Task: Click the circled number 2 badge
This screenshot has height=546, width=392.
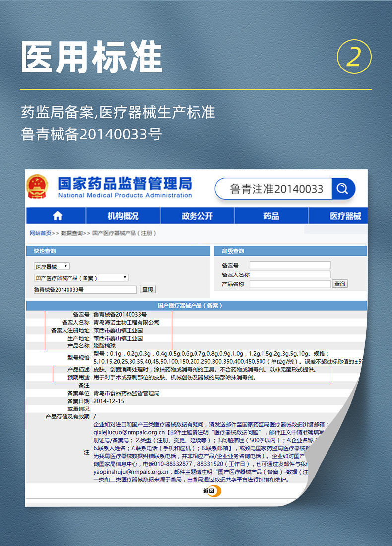Action: coord(354,57)
